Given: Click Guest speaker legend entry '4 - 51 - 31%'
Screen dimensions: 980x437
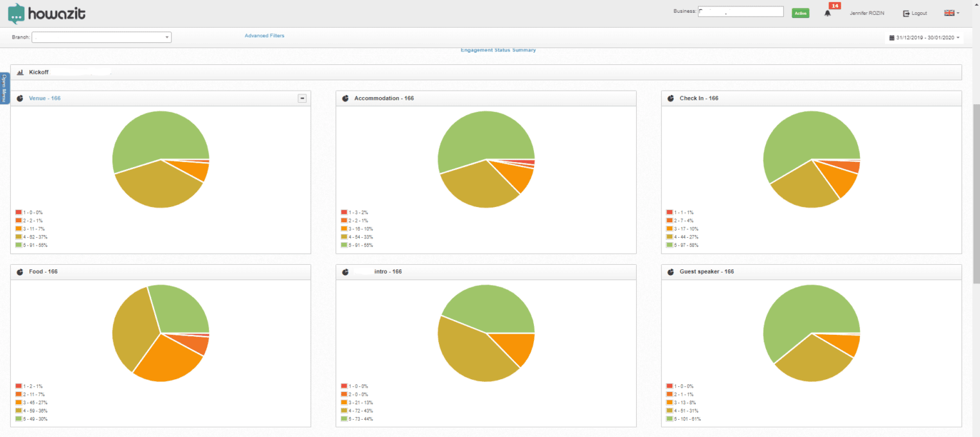Looking at the screenshot, I should [x=682, y=411].
